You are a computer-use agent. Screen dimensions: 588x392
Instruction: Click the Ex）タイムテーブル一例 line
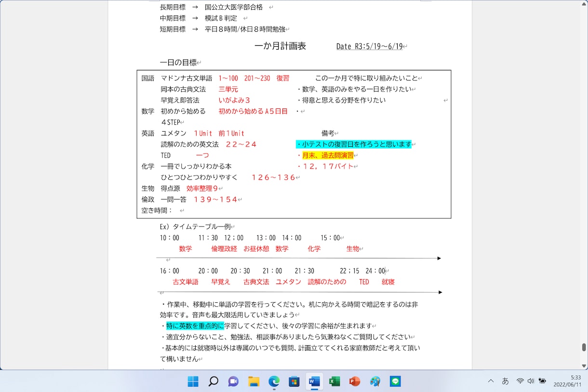click(x=195, y=227)
